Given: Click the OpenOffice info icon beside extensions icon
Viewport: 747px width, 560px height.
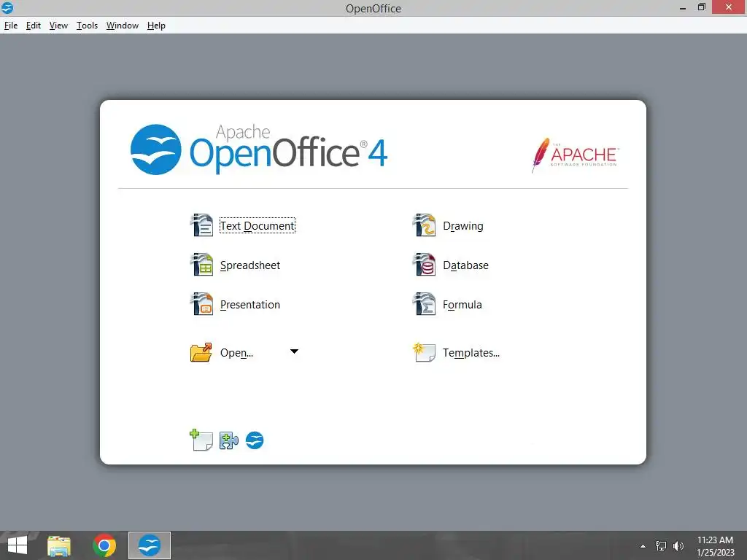Looking at the screenshot, I should 255,440.
